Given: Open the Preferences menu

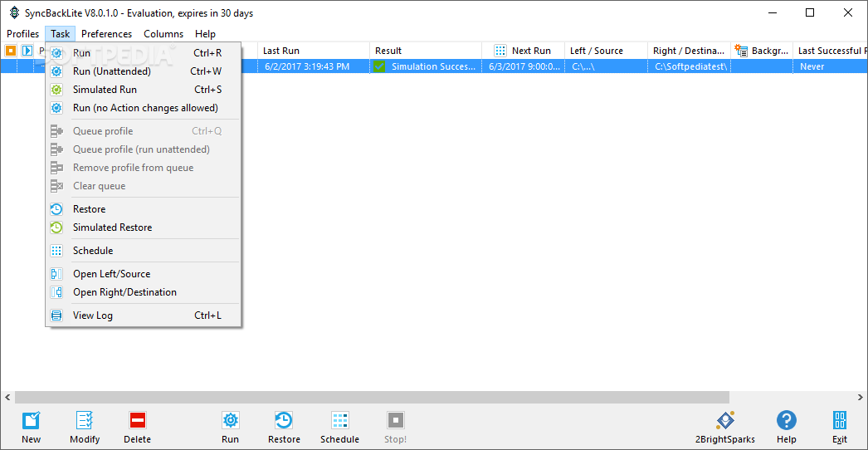Looking at the screenshot, I should point(107,34).
